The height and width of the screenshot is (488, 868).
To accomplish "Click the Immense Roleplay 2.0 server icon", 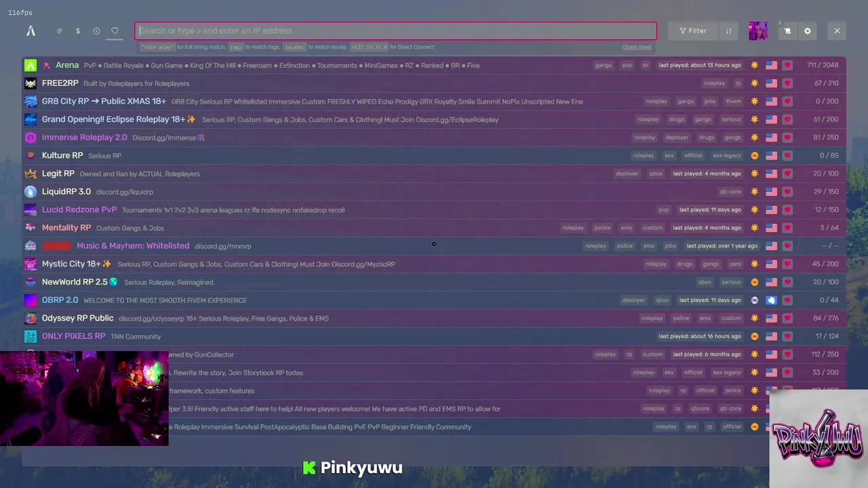I will click(31, 138).
